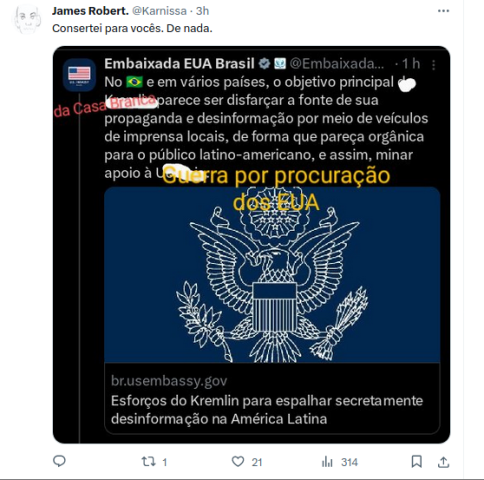Click the like count 21
This screenshot has height=480, width=484.
(x=257, y=462)
